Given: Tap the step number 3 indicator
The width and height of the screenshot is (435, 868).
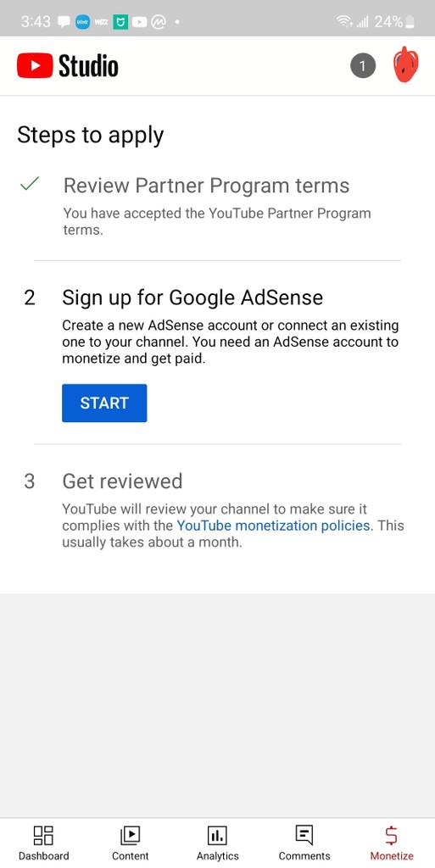Looking at the screenshot, I should pos(30,481).
